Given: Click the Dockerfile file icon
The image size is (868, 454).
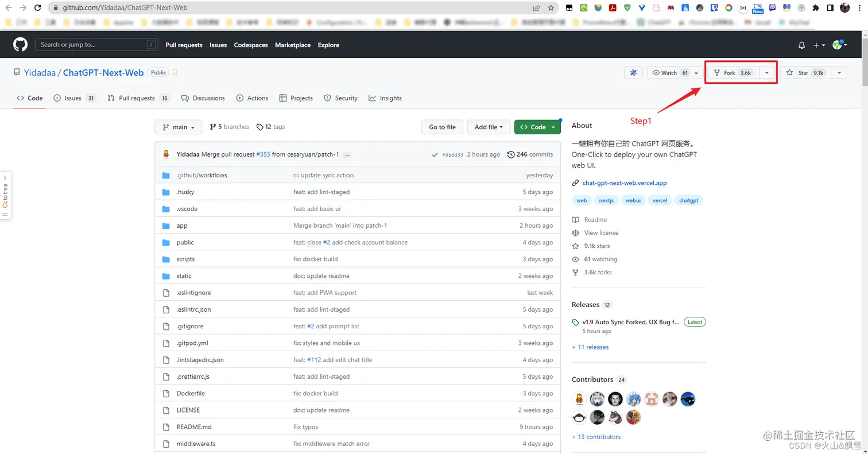Looking at the screenshot, I should tap(166, 393).
